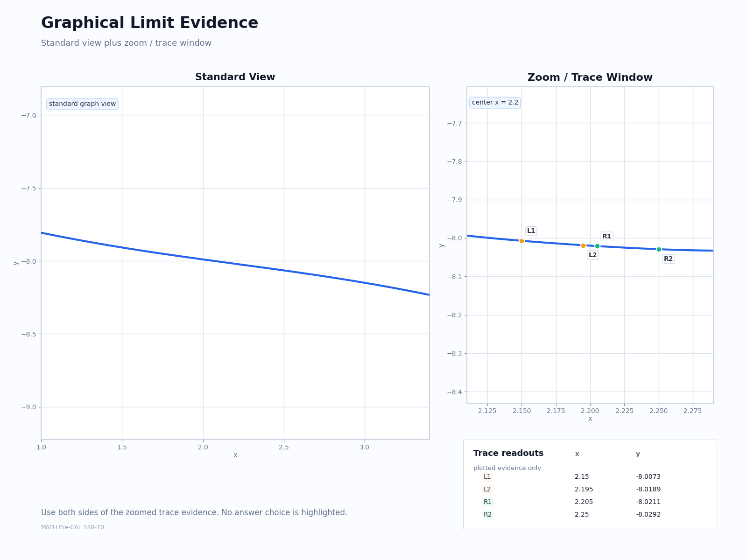The image size is (747, 560).
Task: Click the 2.200 x-axis tick label
Action: [x=590, y=411]
